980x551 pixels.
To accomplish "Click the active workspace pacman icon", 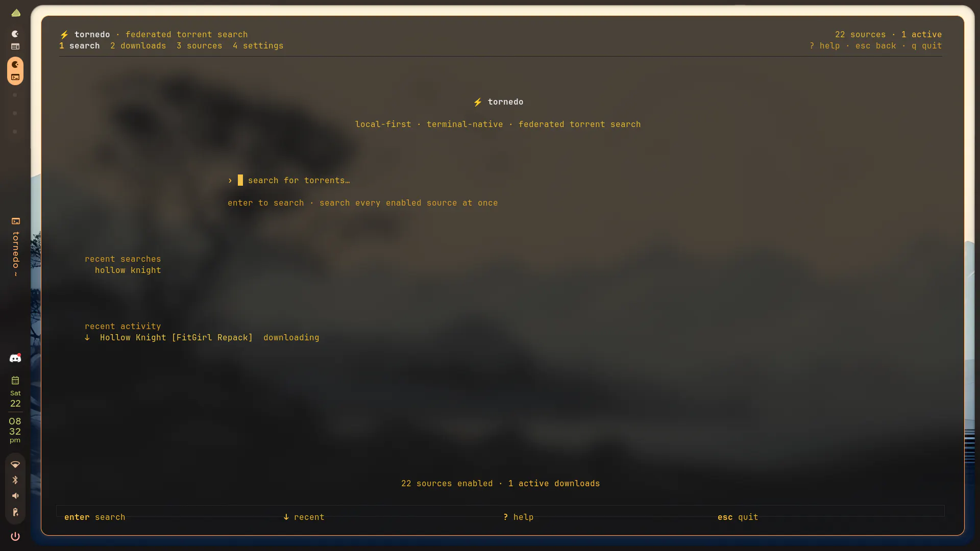I will [15, 64].
